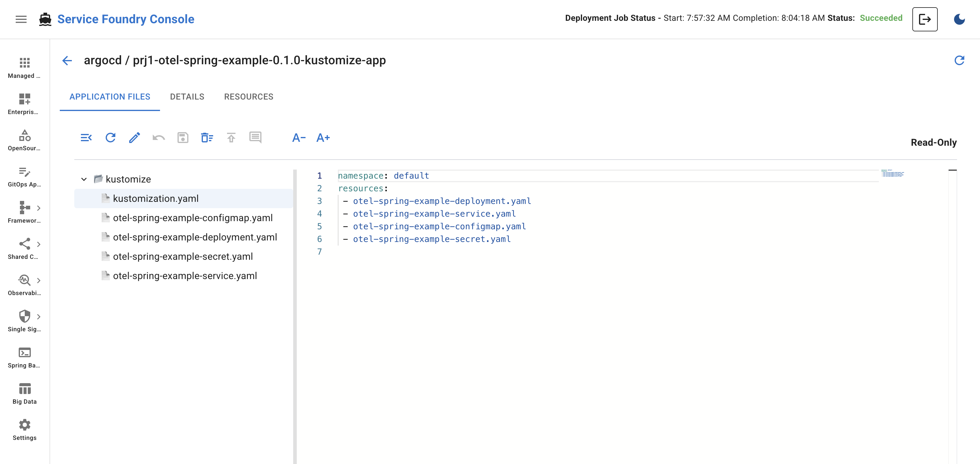Switch to the Application Files tab
980x464 pixels.
point(110,97)
